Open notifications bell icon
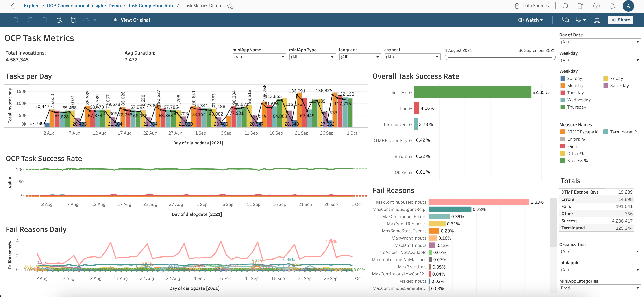The width and height of the screenshot is (644, 297). (x=612, y=6)
